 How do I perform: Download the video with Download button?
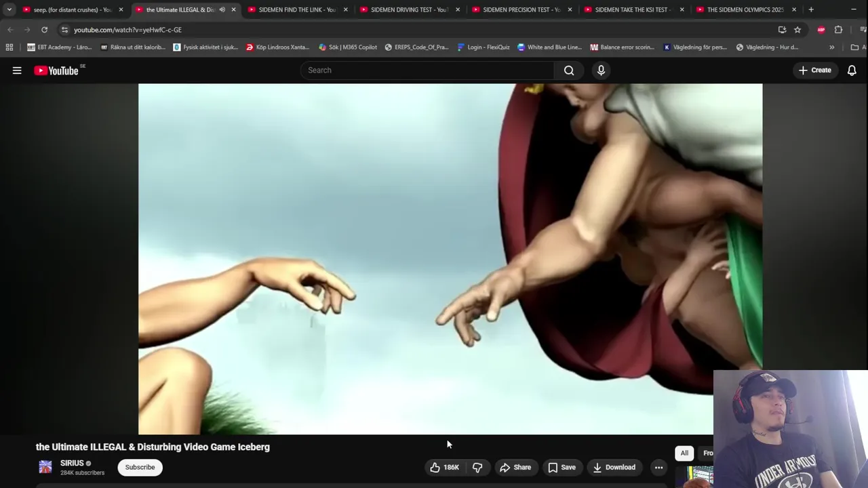614,467
